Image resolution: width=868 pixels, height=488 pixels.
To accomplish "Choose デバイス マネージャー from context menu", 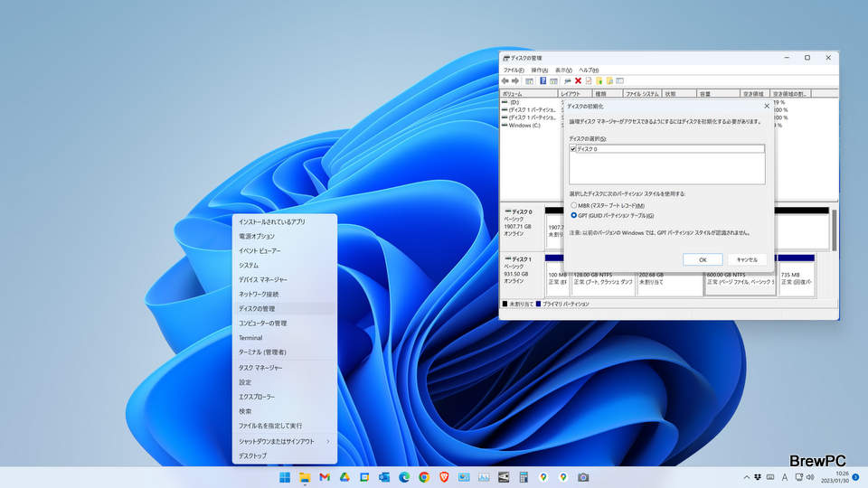I will click(262, 279).
